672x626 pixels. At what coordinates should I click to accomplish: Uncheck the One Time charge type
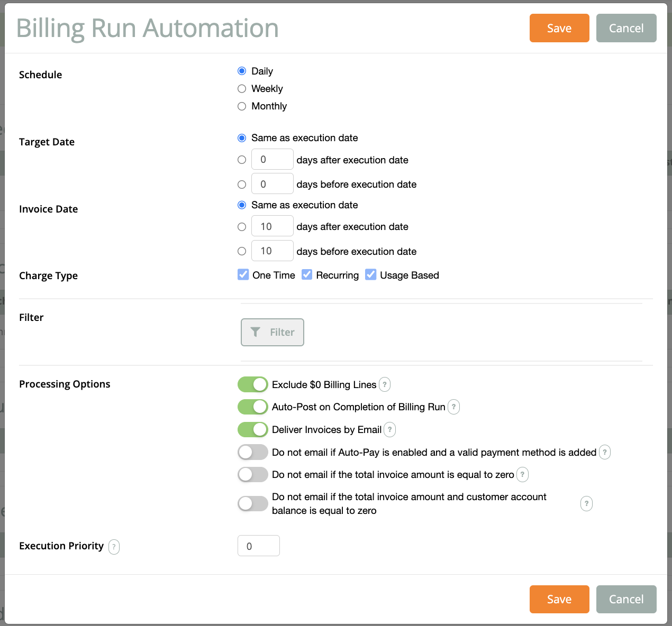pyautogui.click(x=243, y=274)
